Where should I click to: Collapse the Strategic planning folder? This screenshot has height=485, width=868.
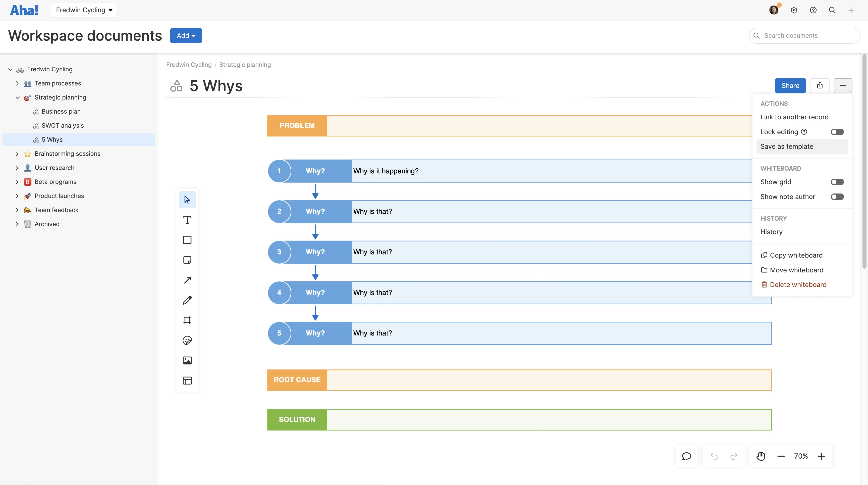tap(17, 98)
